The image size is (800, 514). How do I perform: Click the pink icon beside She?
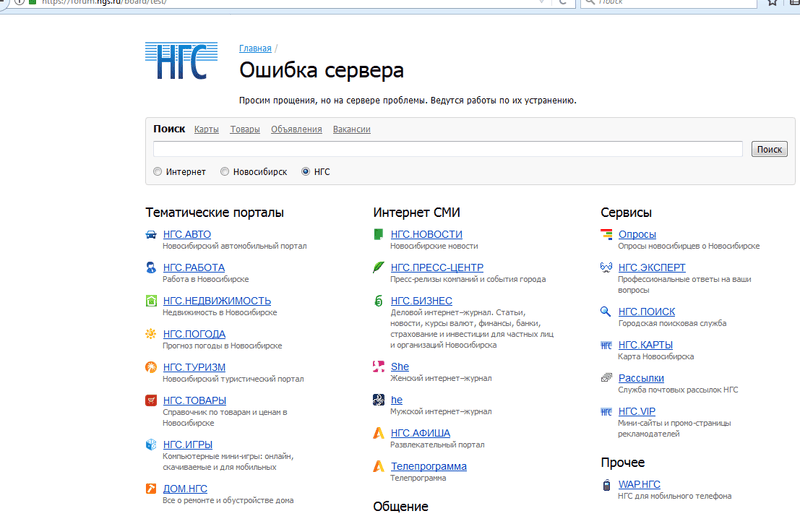tap(379, 366)
